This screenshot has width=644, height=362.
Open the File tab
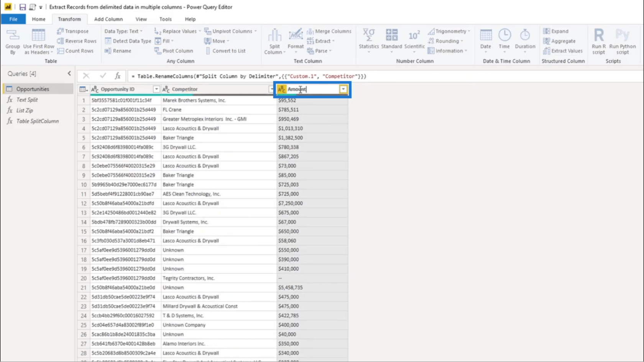point(13,19)
